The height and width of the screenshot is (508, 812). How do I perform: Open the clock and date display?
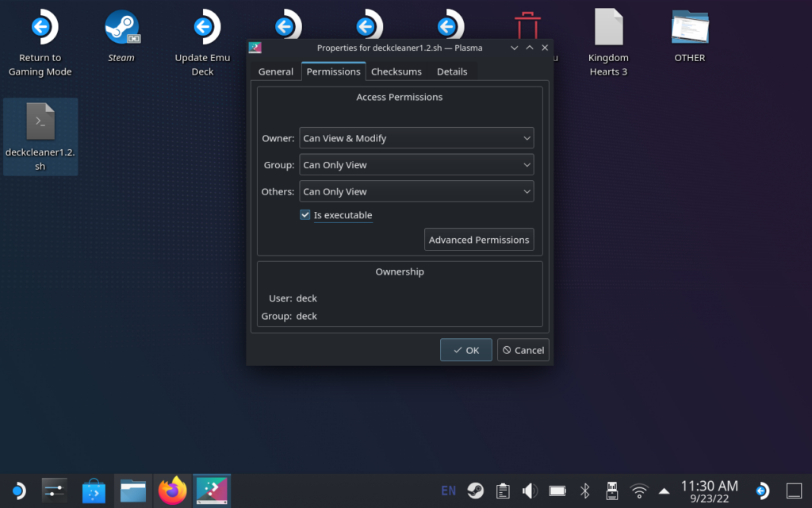pyautogui.click(x=709, y=491)
